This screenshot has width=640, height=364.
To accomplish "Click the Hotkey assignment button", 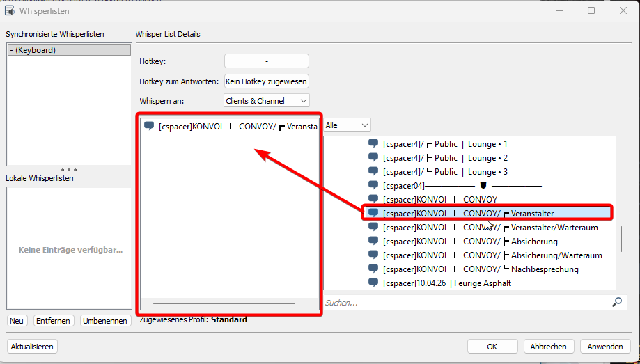I will (x=266, y=61).
